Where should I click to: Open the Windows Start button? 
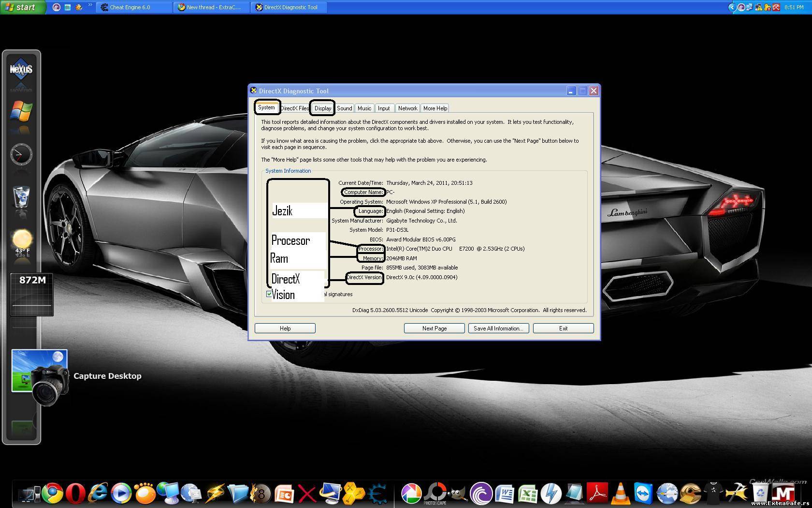pyautogui.click(x=22, y=7)
